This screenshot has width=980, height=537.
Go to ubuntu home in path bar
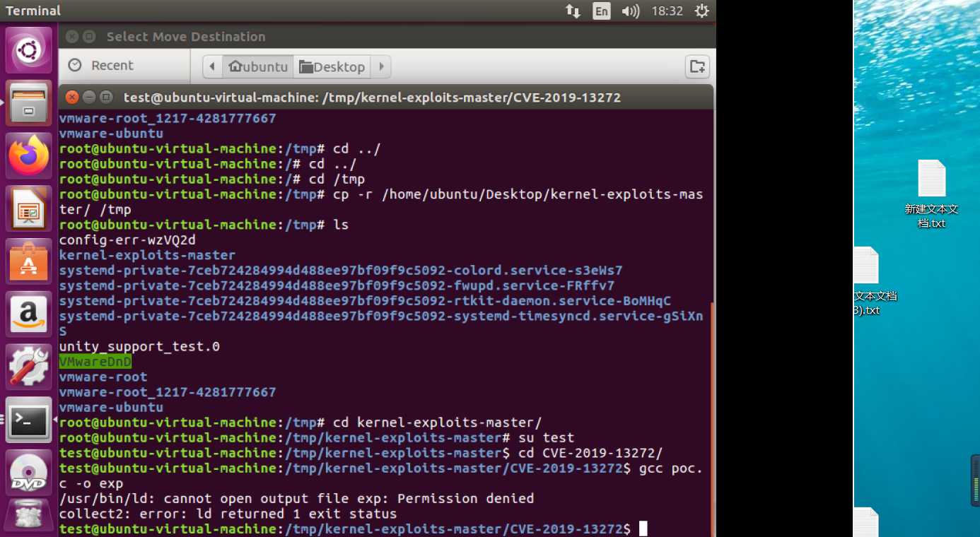tap(258, 67)
